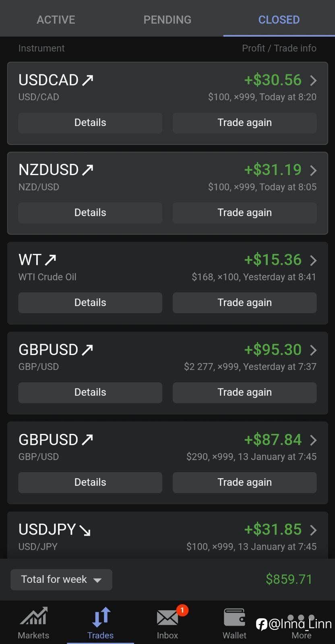Tap the USDCAD upward arrow icon

pos(88,80)
